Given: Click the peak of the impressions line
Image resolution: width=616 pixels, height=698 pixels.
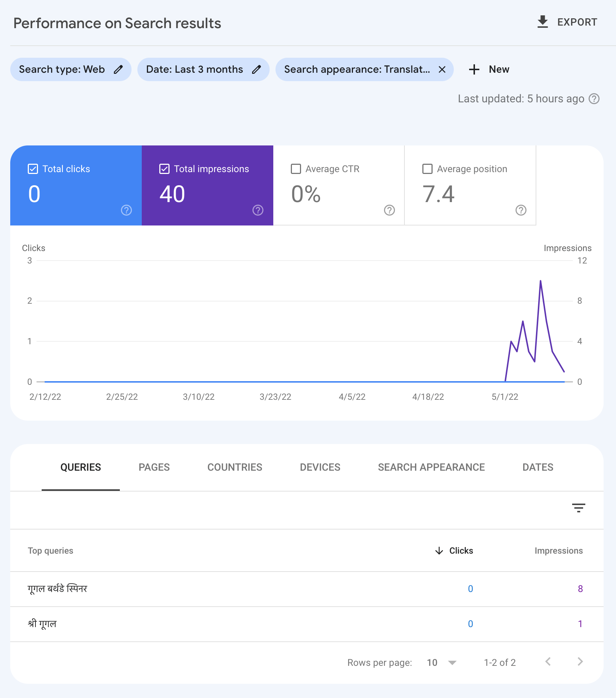Looking at the screenshot, I should [540, 281].
